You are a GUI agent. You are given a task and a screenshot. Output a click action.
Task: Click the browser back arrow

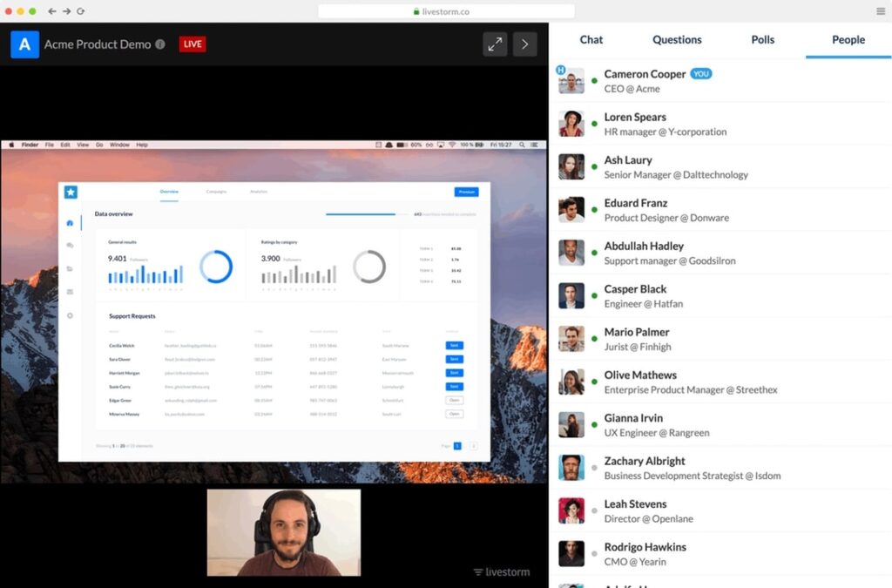coord(52,11)
